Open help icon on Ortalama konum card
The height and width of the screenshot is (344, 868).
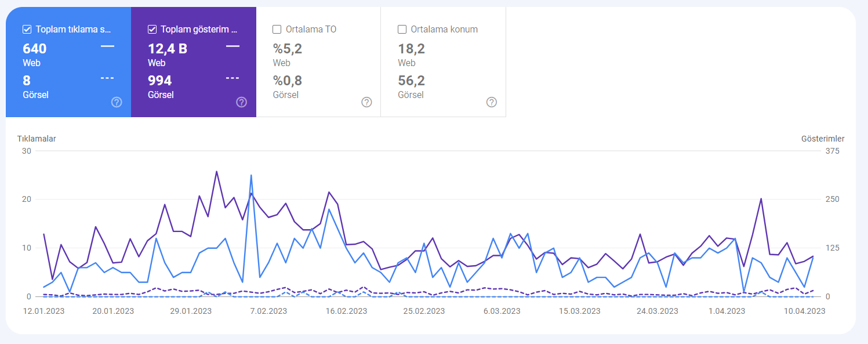coord(492,102)
